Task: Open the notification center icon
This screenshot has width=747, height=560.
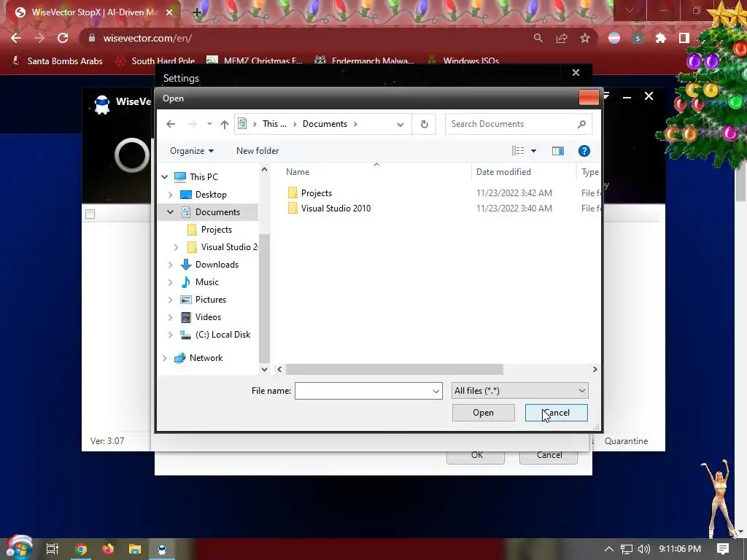Action: [723, 548]
